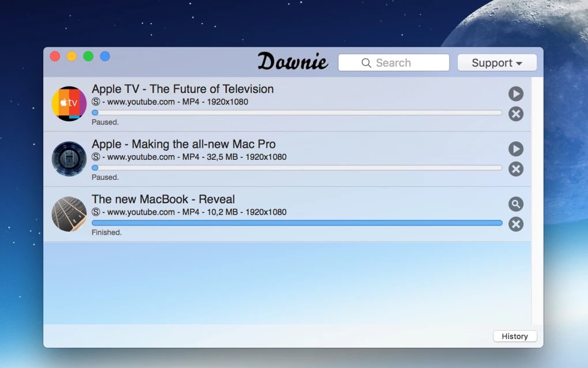Click the Downie logo
The height and width of the screenshot is (368, 588).
[x=293, y=61]
